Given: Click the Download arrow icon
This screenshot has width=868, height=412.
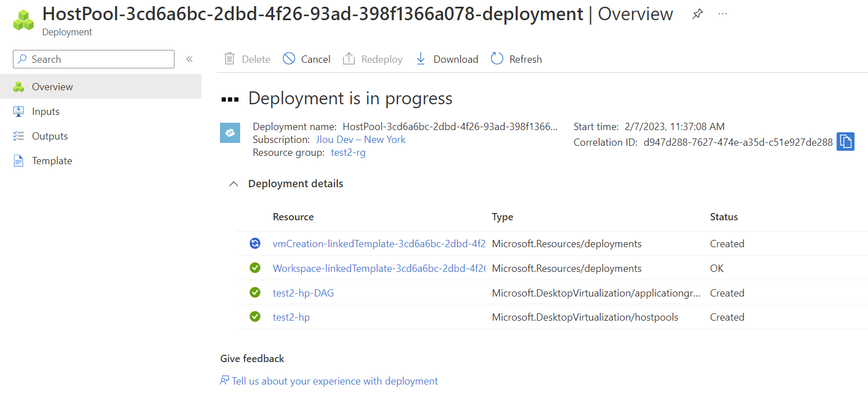Looking at the screenshot, I should coord(421,59).
